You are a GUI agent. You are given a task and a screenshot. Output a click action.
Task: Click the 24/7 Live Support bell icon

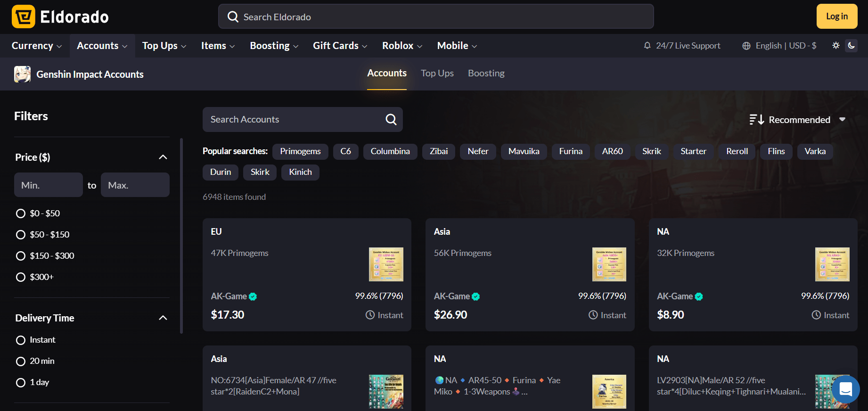click(647, 46)
